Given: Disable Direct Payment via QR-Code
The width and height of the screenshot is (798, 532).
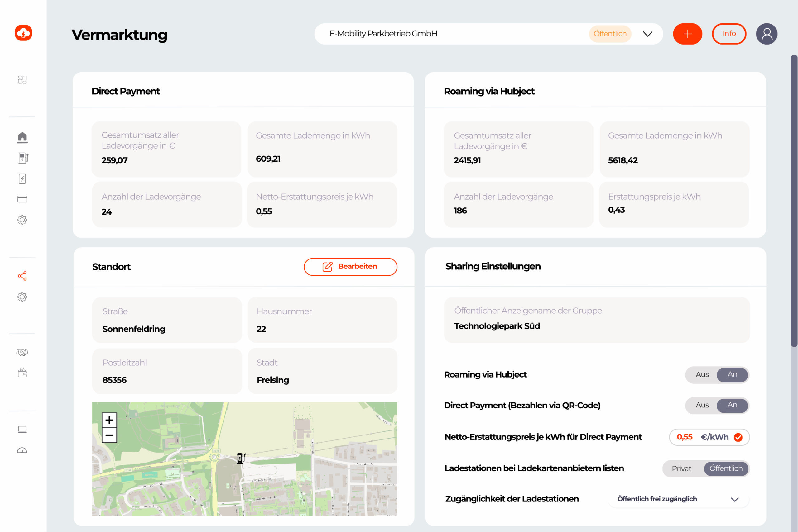Looking at the screenshot, I should (x=702, y=405).
